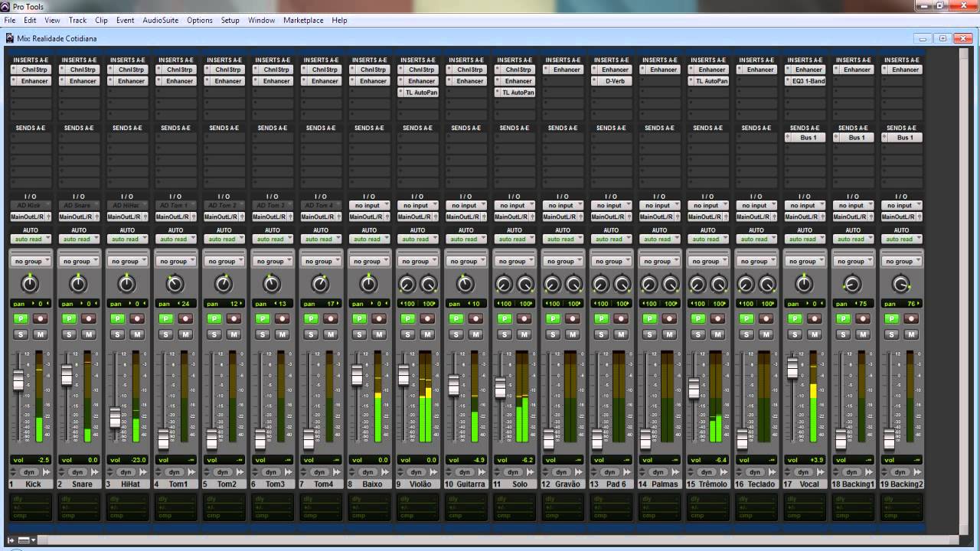Record-enable the HiHat track
Image resolution: width=980 pixels, height=551 pixels.
click(x=137, y=318)
